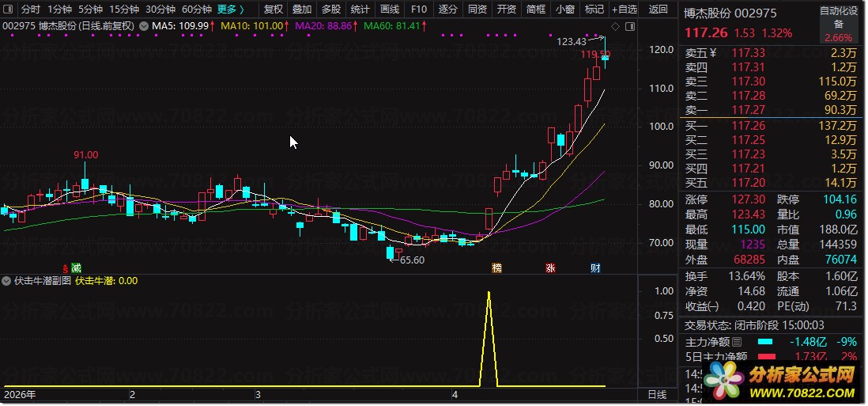Click the cyan 主力净额 color bar
The width and height of the screenshot is (868, 406).
pos(764,343)
